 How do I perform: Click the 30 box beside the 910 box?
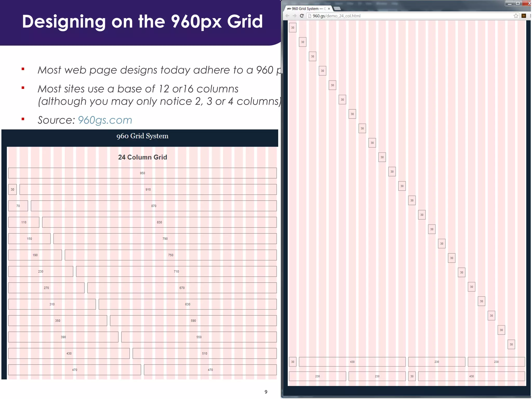point(12,189)
